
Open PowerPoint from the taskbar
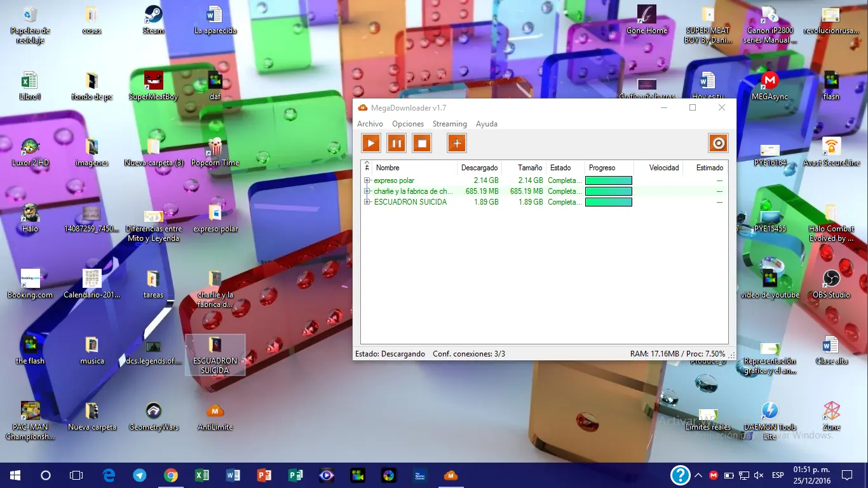(264, 475)
